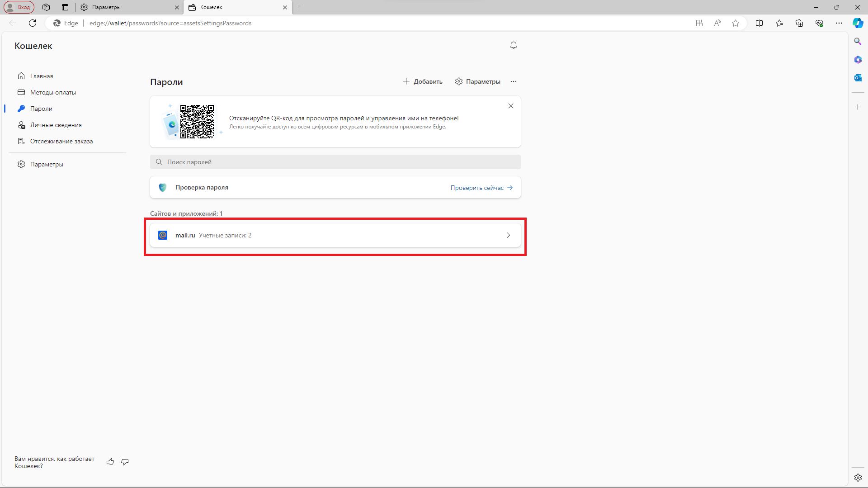868x488 pixels.
Task: Expand the mail.ru accounts entry chevron
Action: 508,235
